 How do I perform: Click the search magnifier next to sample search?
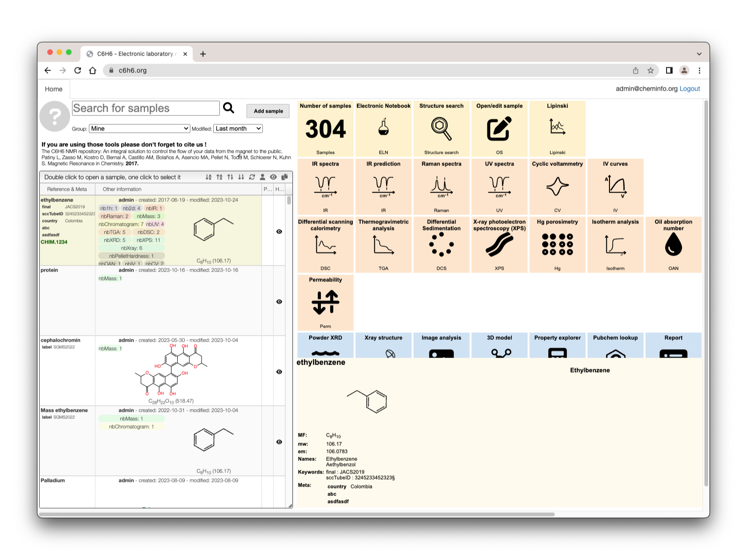pos(229,108)
